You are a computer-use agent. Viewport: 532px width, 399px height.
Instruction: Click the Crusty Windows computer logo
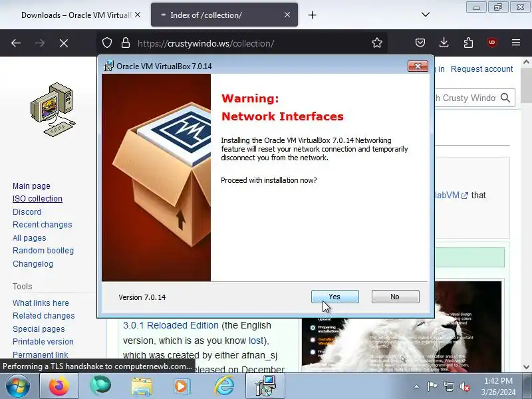tap(53, 109)
